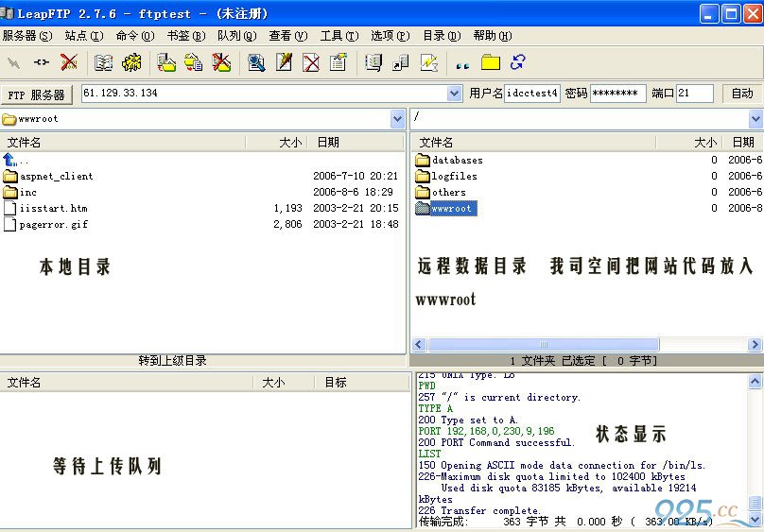Open the 工具 (Tools) menu
The image size is (764, 532).
click(x=339, y=36)
